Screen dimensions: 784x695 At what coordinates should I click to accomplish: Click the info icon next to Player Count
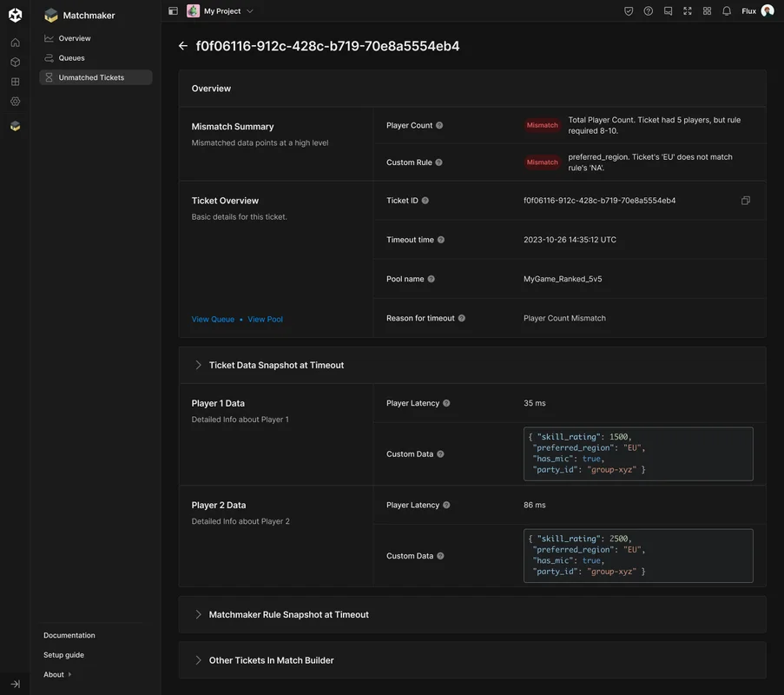439,126
